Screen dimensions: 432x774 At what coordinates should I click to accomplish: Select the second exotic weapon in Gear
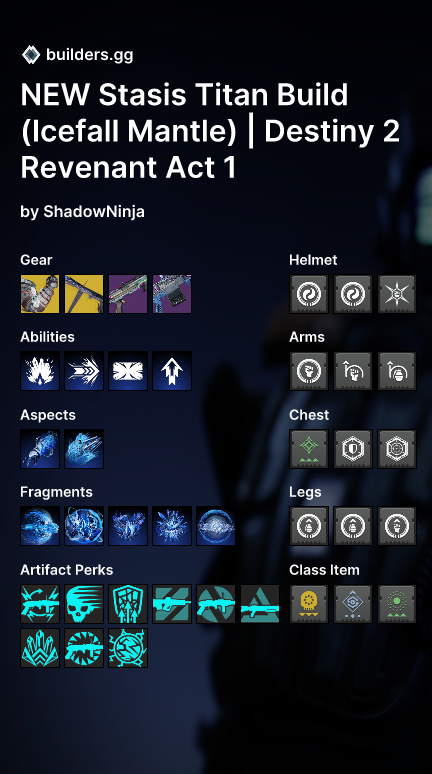[84, 294]
